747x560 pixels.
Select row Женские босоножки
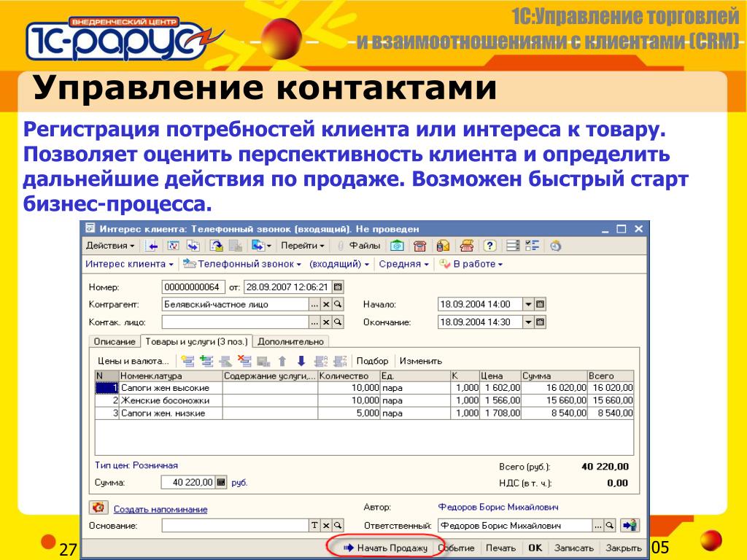pyautogui.click(x=365, y=400)
